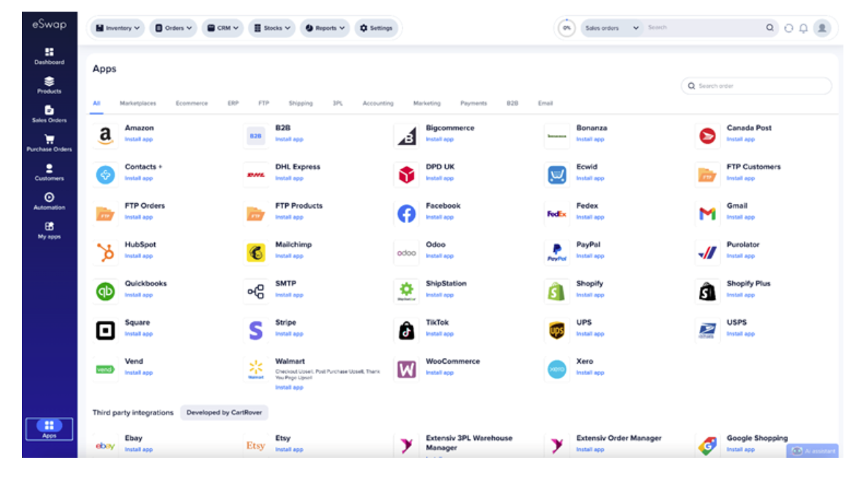Expand the CRM dropdown menu
Image resolution: width=868 pixels, height=483 pixels.
point(223,28)
